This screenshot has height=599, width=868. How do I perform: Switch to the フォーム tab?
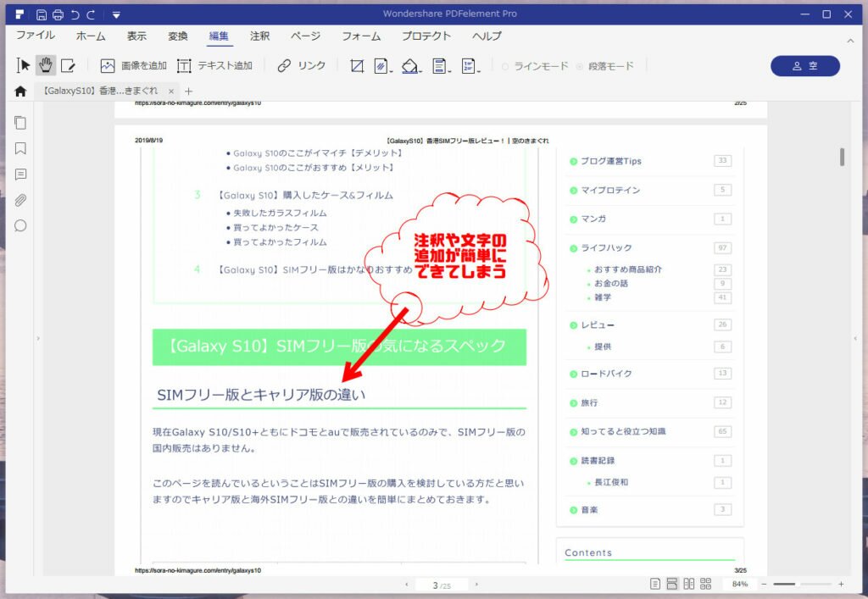click(361, 36)
